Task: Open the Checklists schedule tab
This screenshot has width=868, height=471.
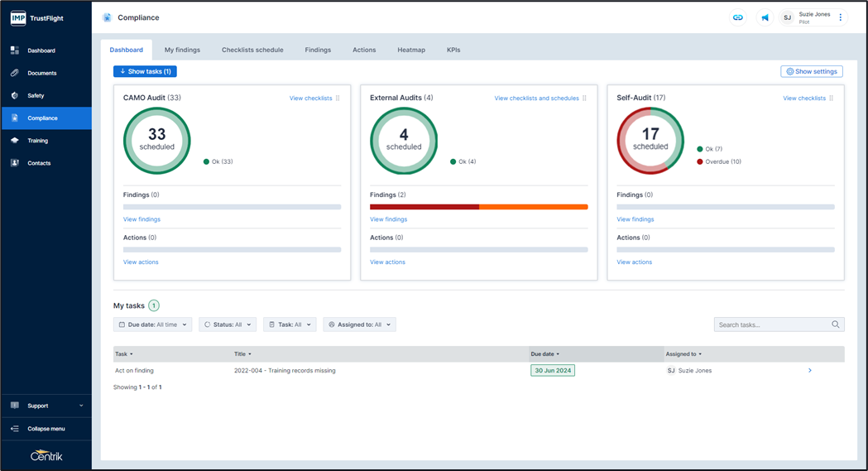Action: pyautogui.click(x=252, y=50)
